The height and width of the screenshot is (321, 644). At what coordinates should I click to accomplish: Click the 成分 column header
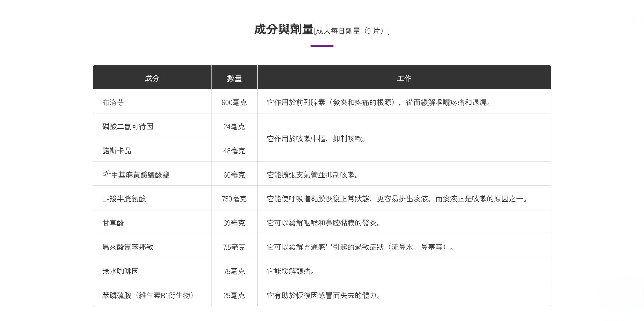pos(152,78)
